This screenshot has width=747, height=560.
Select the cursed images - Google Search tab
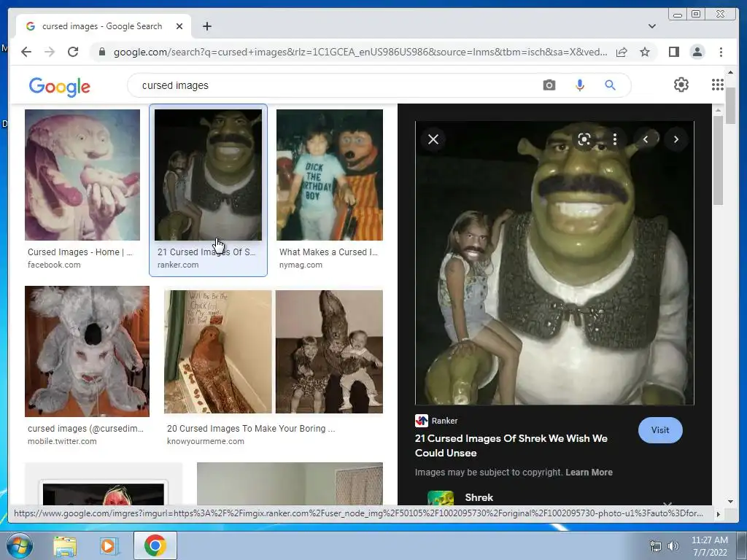coord(104,26)
